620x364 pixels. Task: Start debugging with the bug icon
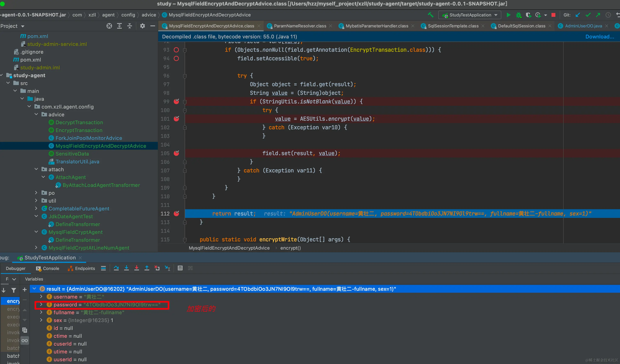pyautogui.click(x=518, y=15)
